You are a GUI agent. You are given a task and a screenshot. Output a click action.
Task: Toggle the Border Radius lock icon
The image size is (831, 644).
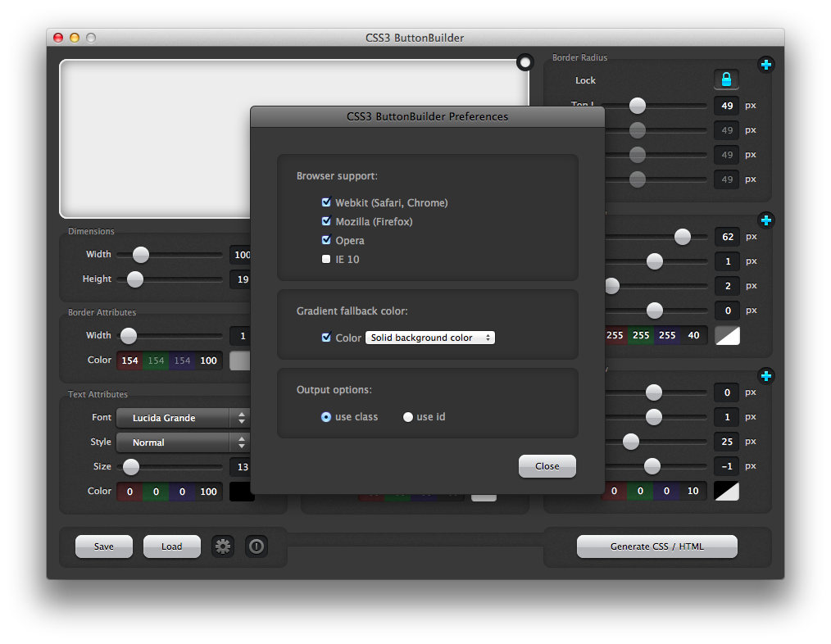(x=726, y=79)
